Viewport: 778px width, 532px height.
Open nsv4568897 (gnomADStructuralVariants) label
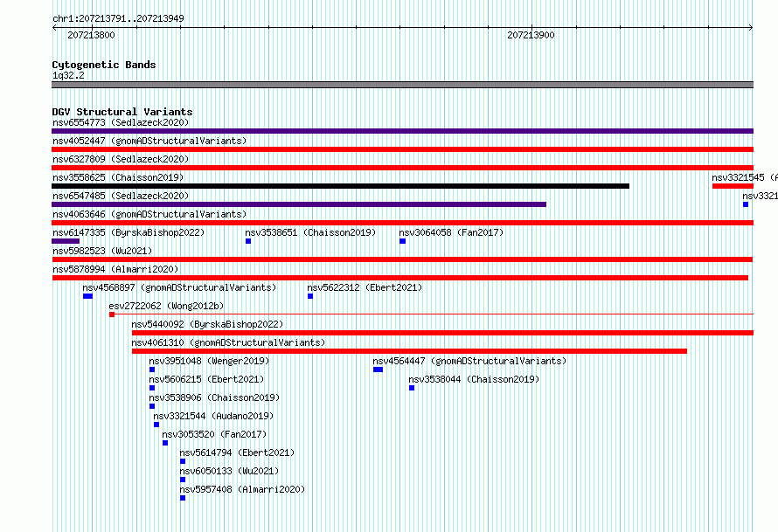179,287
